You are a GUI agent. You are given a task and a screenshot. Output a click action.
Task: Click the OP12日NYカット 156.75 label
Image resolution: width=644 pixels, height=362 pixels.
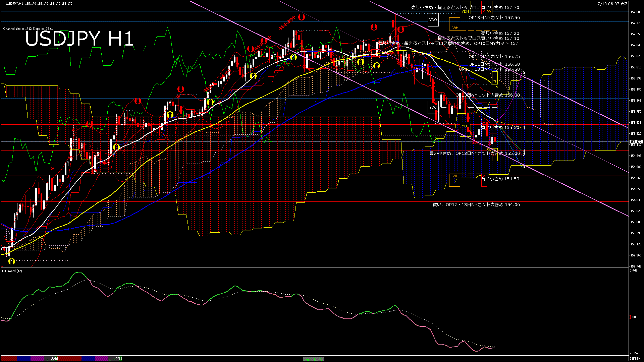coord(494,57)
